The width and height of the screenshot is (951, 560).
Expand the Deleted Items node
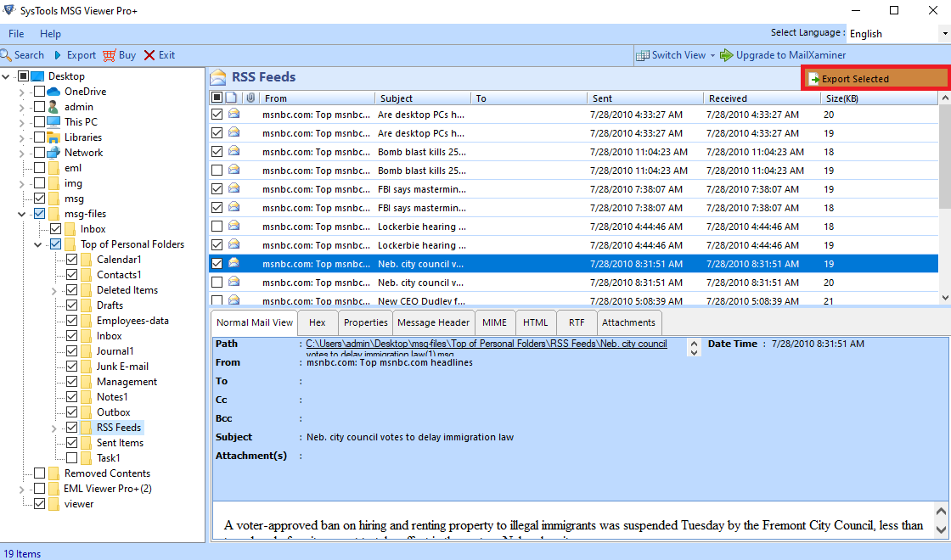click(x=54, y=290)
